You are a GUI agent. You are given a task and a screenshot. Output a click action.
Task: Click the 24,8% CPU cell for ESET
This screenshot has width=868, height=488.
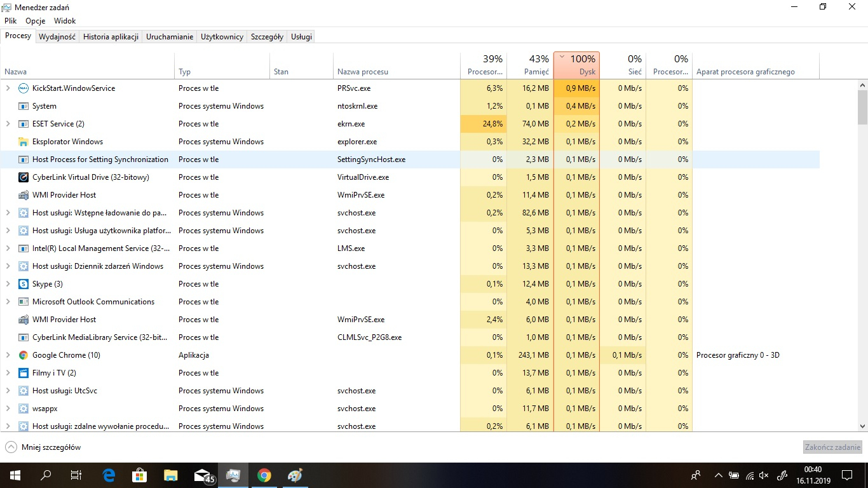tap(484, 124)
